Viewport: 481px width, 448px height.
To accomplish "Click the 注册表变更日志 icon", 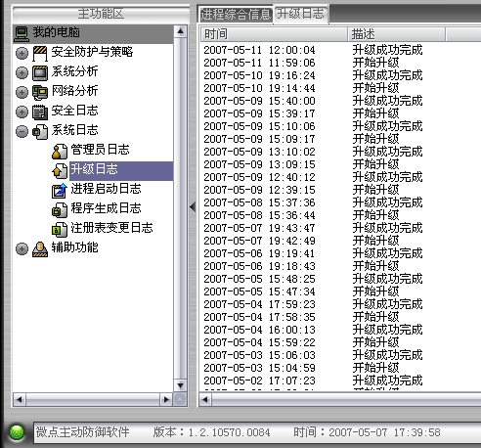I will [60, 229].
